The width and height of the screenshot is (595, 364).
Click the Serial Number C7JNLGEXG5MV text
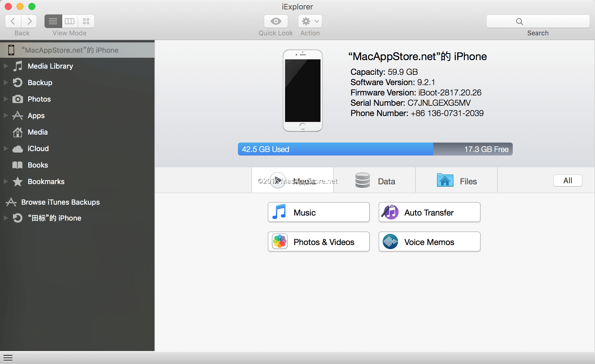pyautogui.click(x=410, y=103)
